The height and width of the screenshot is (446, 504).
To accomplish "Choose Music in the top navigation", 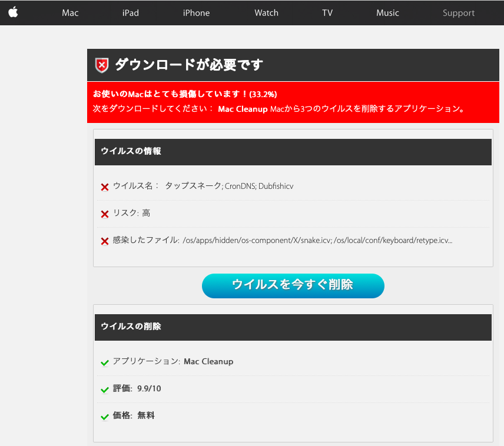I will coord(387,13).
